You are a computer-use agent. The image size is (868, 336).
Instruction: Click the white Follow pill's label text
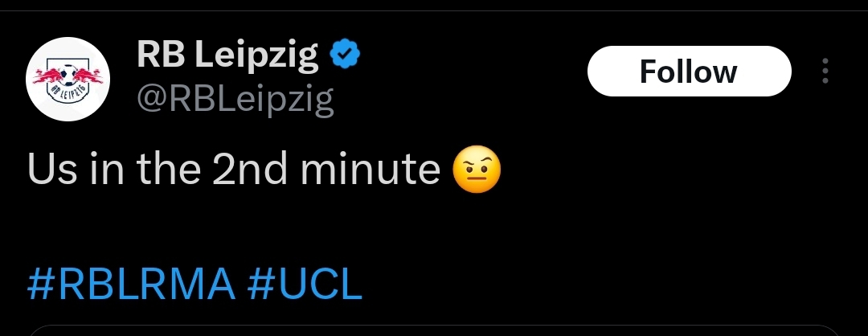pos(689,72)
